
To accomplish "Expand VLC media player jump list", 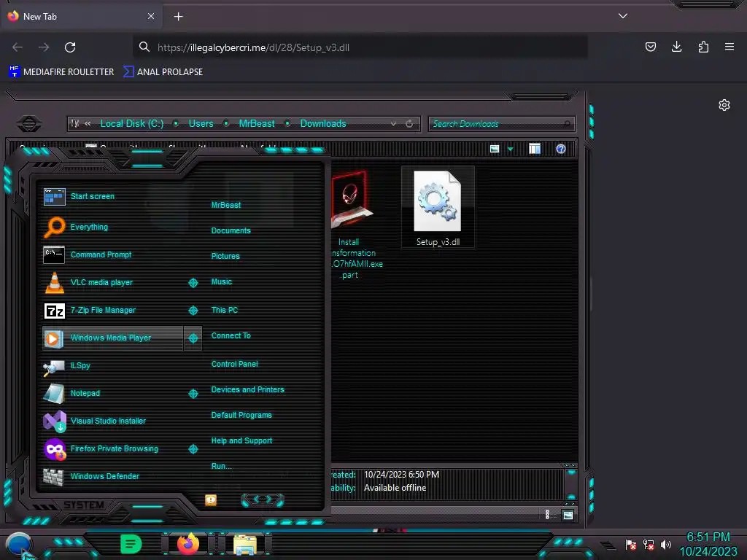I will click(193, 283).
